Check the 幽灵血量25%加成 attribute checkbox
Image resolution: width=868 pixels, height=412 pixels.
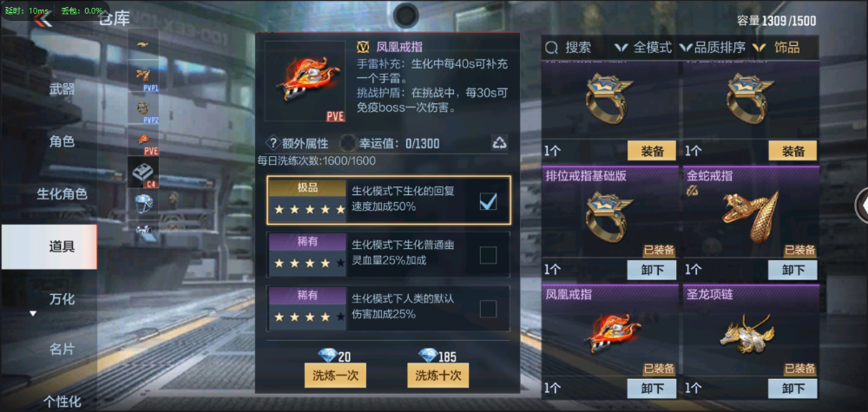click(488, 255)
